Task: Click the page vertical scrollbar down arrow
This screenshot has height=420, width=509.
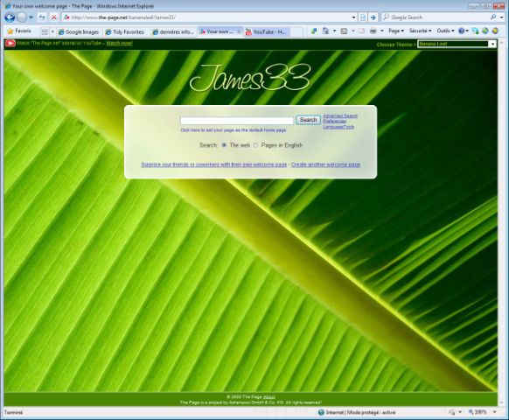Action: tap(501, 402)
